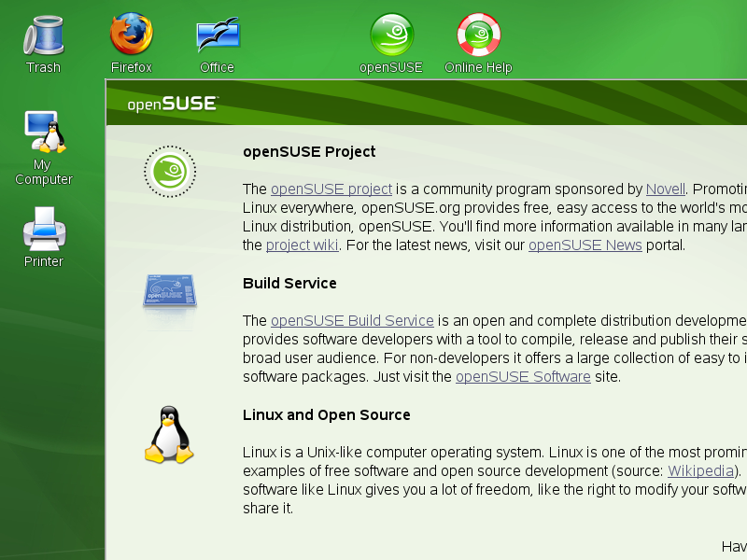Open the Wikipedia source link
Image resolution: width=747 pixels, height=560 pixels.
pos(700,471)
